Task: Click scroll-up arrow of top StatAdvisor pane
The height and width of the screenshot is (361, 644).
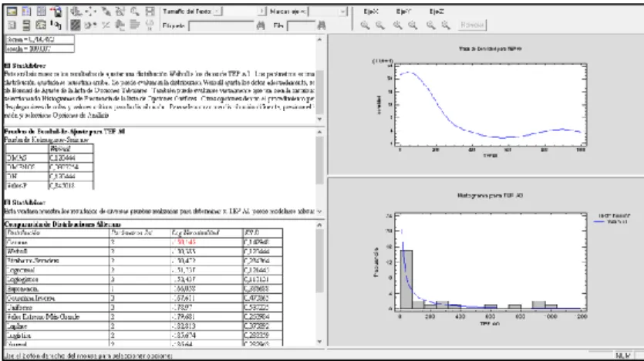Action: click(x=319, y=39)
